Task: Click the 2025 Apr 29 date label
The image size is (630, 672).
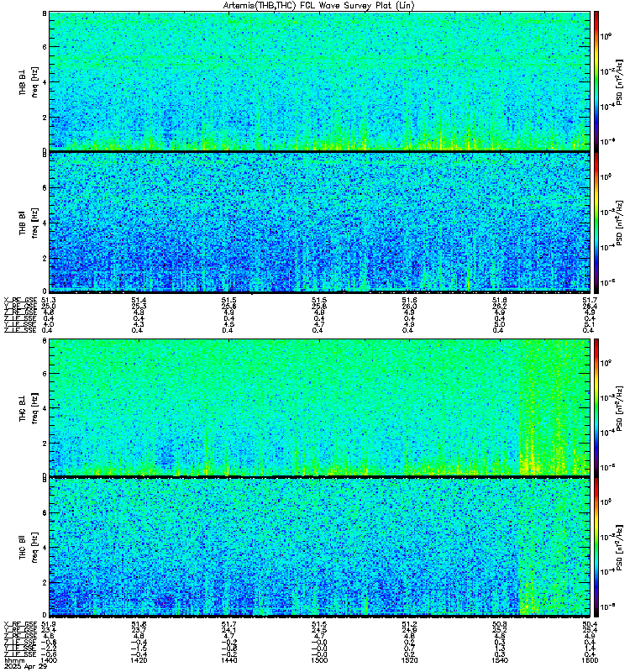Action: pyautogui.click(x=26, y=666)
